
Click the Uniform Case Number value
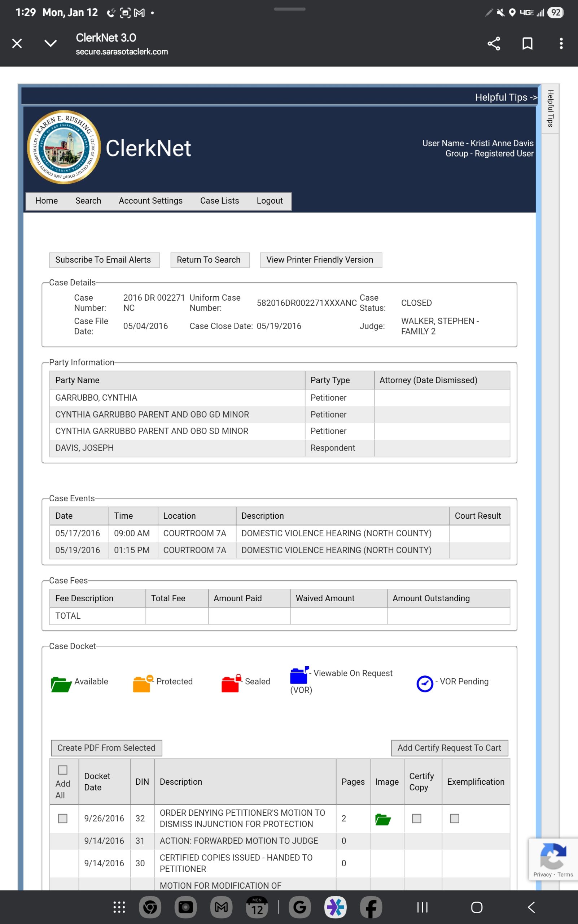click(307, 303)
